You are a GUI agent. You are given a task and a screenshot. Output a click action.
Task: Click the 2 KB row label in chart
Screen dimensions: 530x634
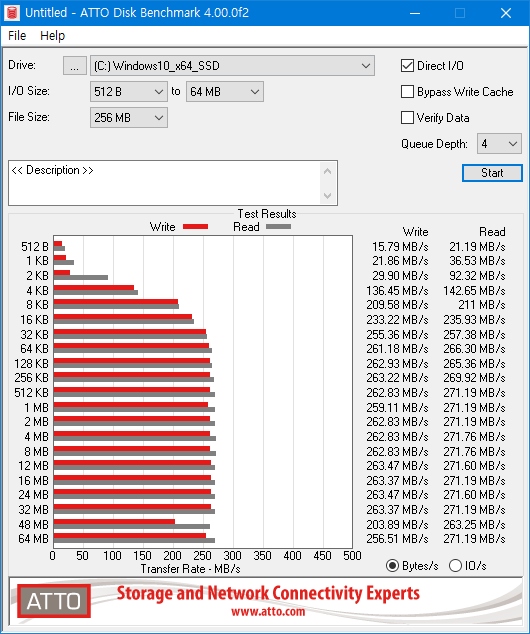pos(37,276)
